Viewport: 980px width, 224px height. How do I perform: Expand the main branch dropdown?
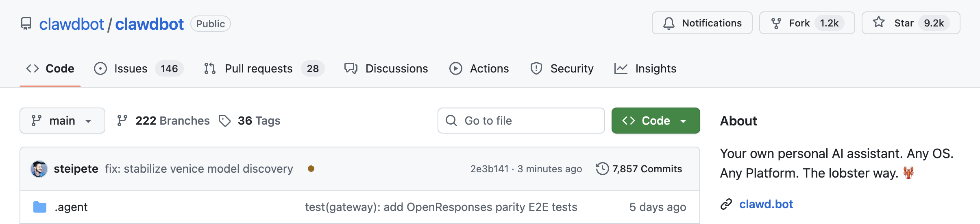(62, 121)
